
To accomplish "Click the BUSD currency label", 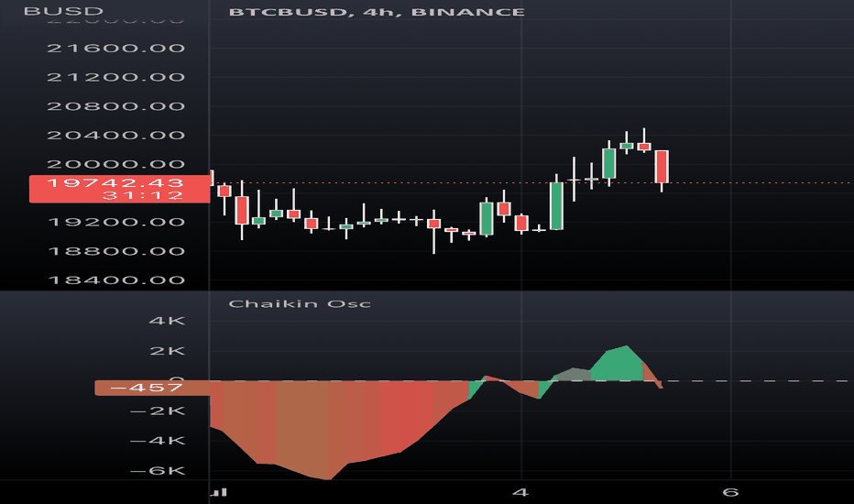I will tap(63, 11).
